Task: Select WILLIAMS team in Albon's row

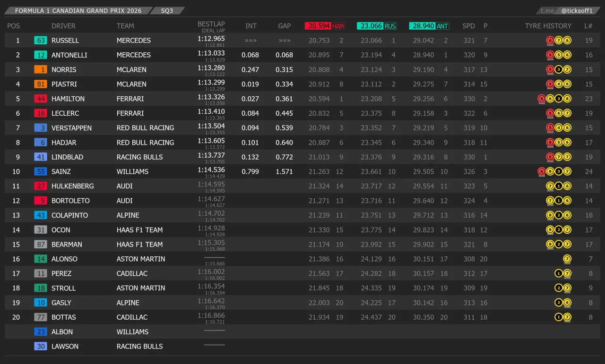Action: (x=133, y=332)
